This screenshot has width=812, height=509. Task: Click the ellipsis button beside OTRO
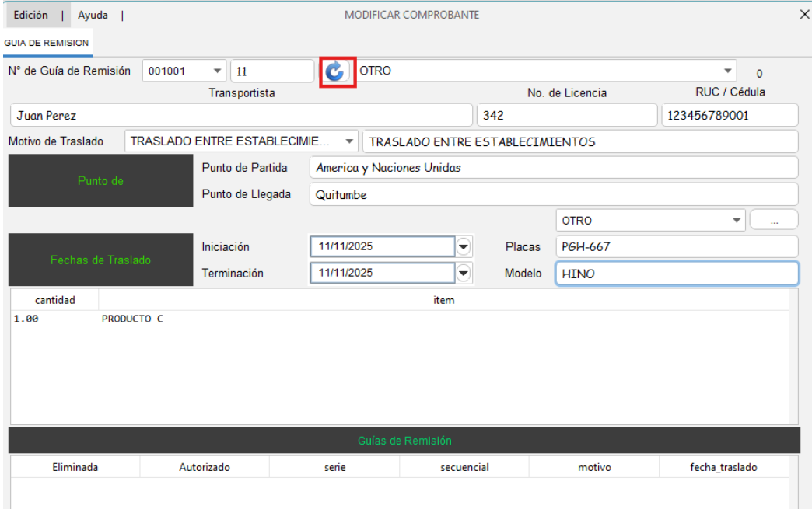pos(774,221)
